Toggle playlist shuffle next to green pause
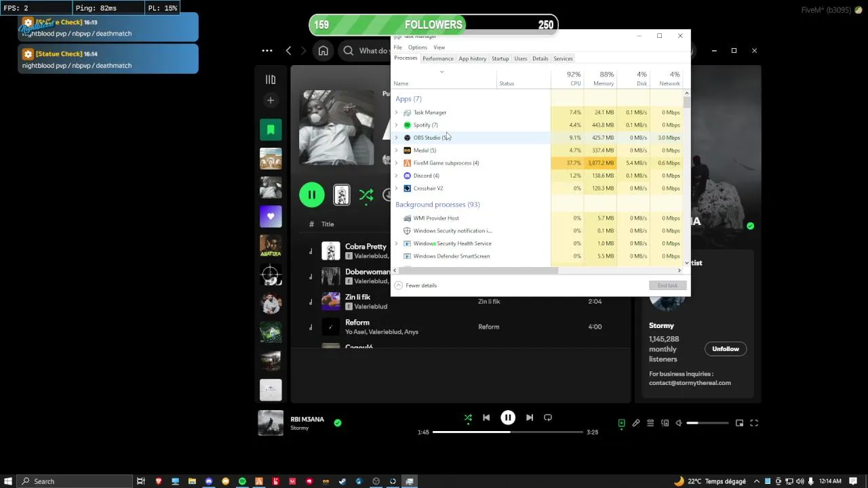The image size is (868, 488). (x=366, y=196)
